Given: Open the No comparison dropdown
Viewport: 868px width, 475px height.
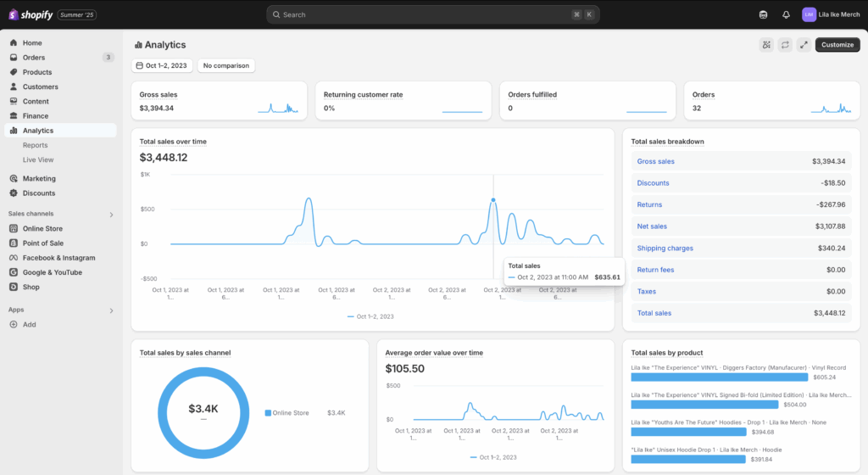Looking at the screenshot, I should [225, 65].
